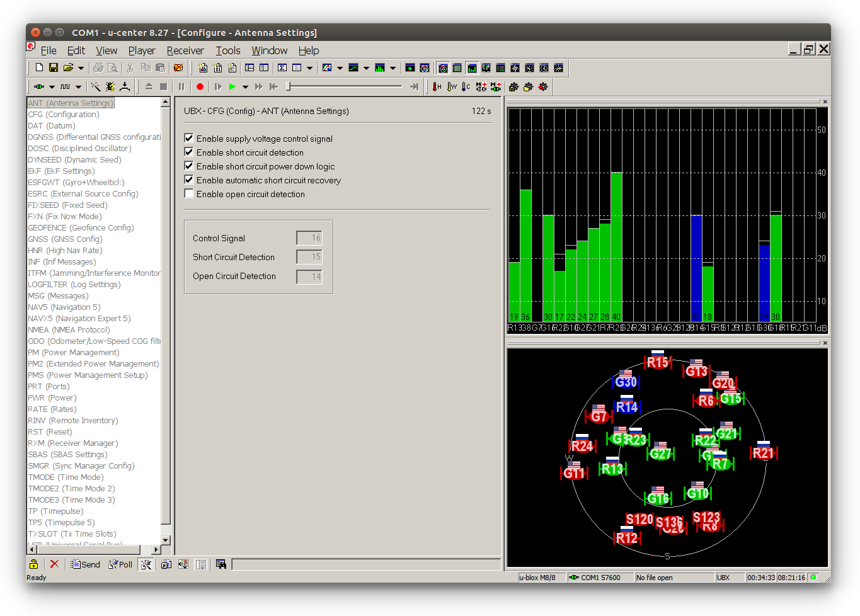Click the lock icon in the bottom toolbar

coord(34,564)
